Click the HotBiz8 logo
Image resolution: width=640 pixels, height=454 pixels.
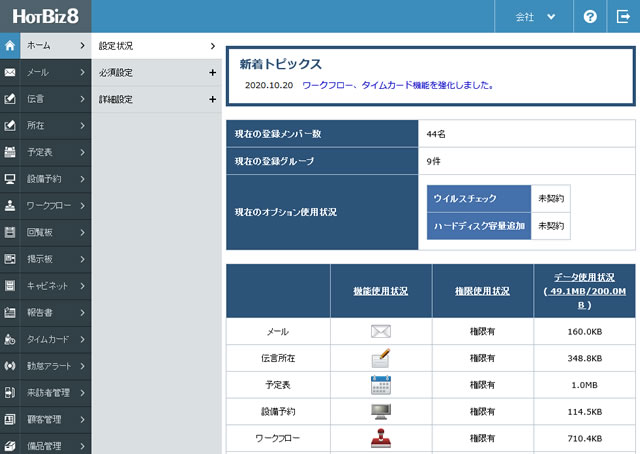pos(45,17)
